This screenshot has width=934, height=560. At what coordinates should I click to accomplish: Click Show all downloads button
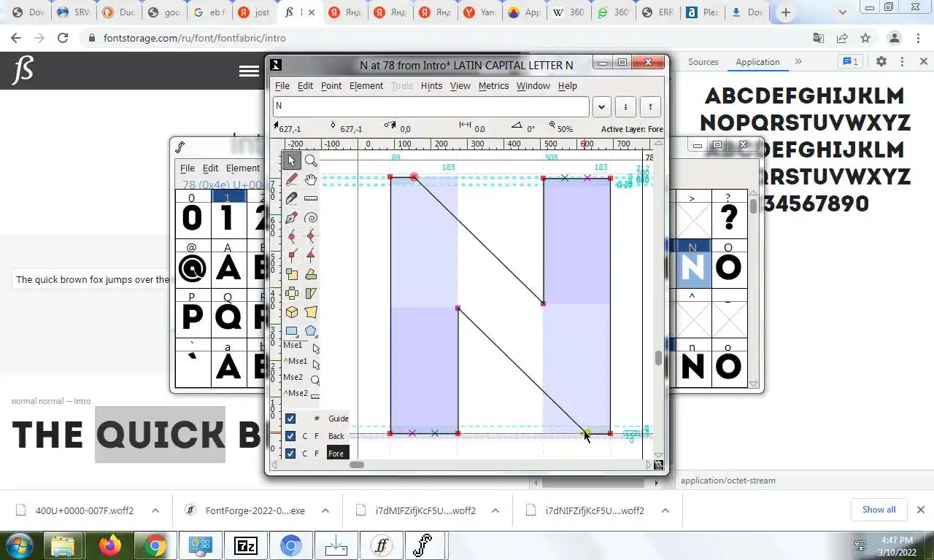[879, 510]
